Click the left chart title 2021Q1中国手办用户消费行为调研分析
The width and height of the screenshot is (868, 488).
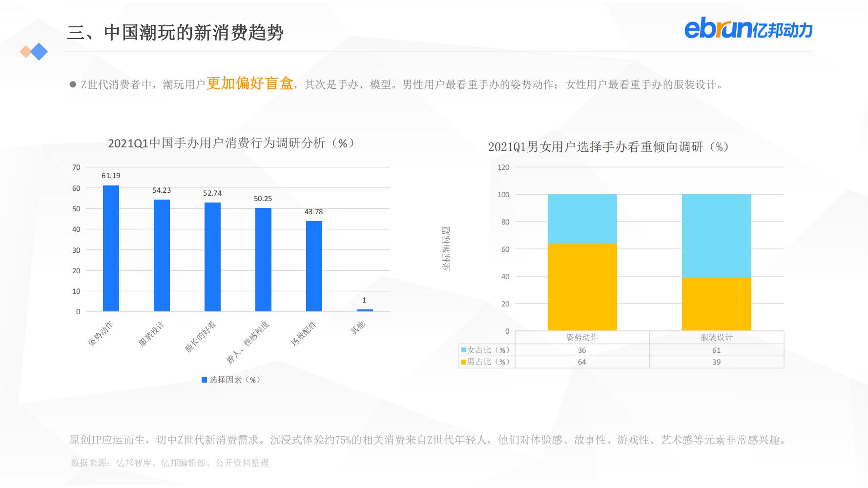click(x=231, y=144)
